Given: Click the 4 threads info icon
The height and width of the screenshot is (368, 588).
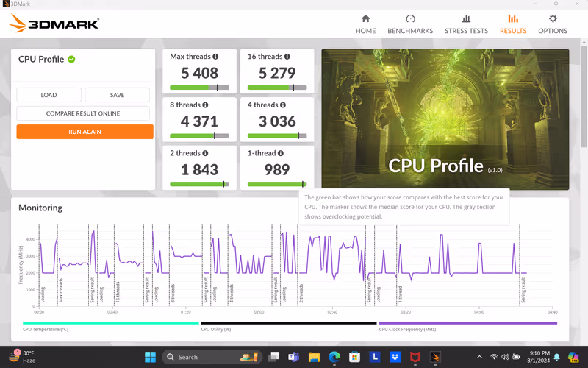Looking at the screenshot, I should pyautogui.click(x=282, y=105).
